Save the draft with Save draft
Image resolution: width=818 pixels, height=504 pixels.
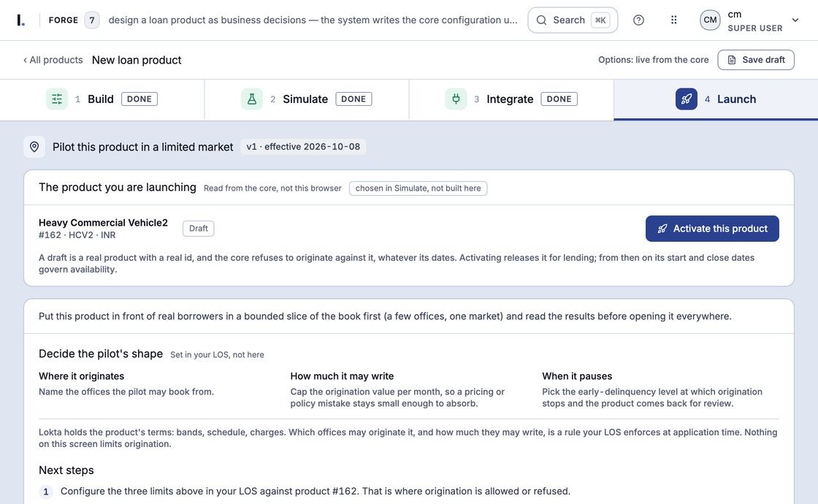pyautogui.click(x=756, y=60)
